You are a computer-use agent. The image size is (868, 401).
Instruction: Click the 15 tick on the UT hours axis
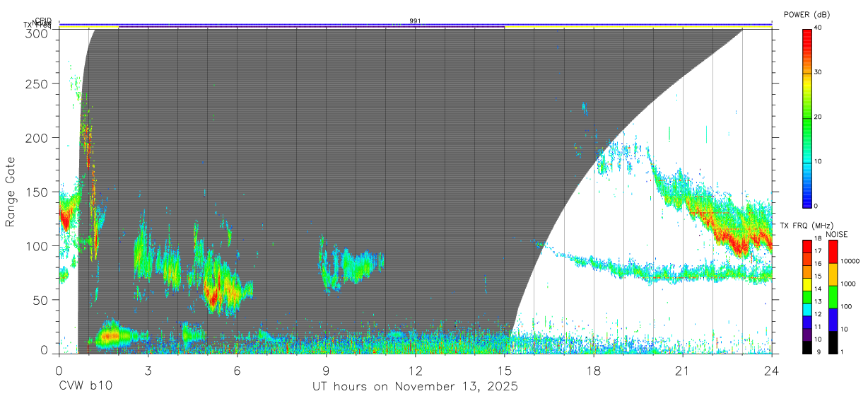click(505, 370)
